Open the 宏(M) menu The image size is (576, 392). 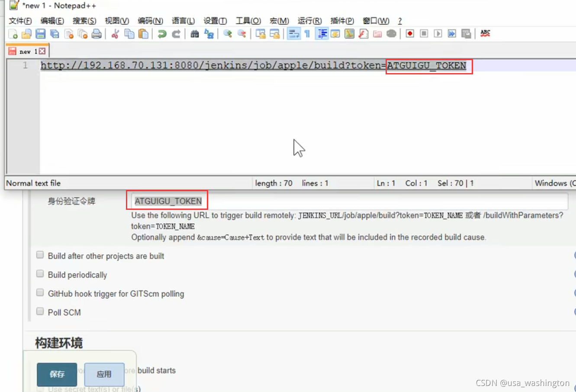pyautogui.click(x=279, y=21)
